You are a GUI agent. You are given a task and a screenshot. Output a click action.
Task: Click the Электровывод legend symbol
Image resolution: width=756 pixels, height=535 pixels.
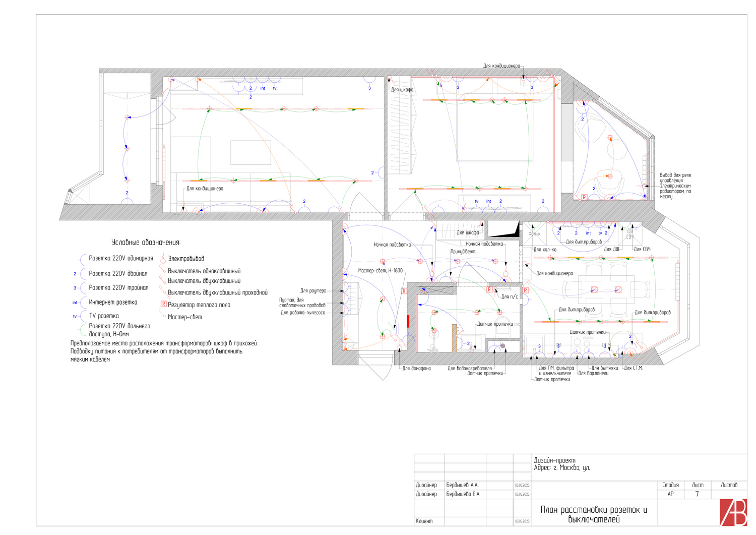tap(163, 259)
